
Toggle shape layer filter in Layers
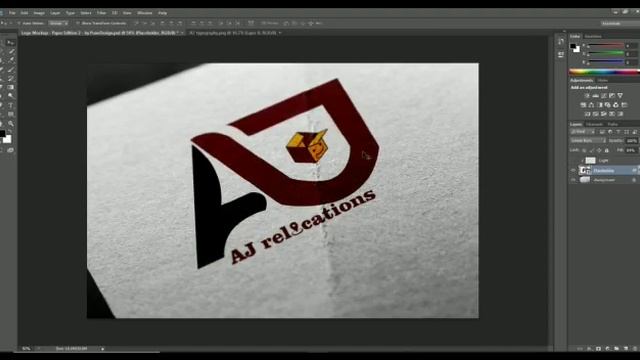[627, 132]
